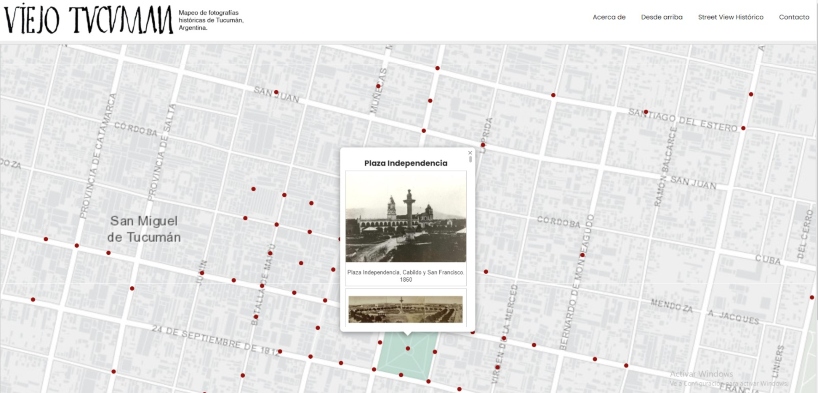Go to Desde arriba page

(x=661, y=17)
